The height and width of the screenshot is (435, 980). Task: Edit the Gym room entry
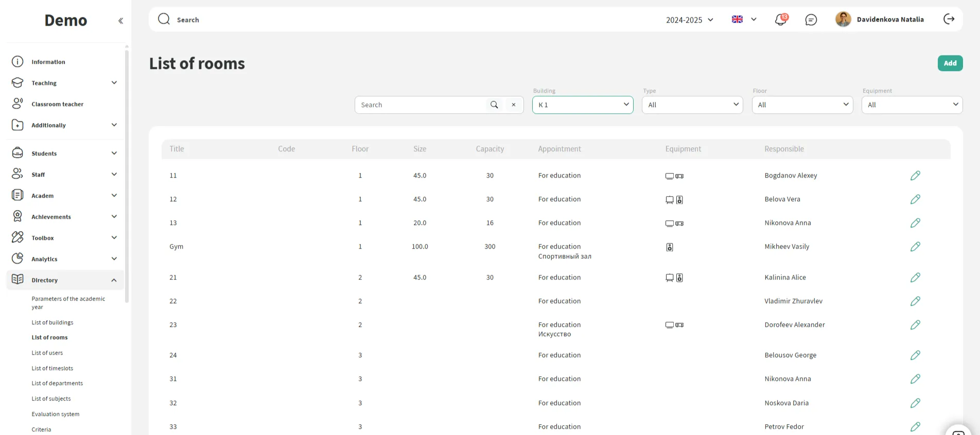[x=915, y=247]
